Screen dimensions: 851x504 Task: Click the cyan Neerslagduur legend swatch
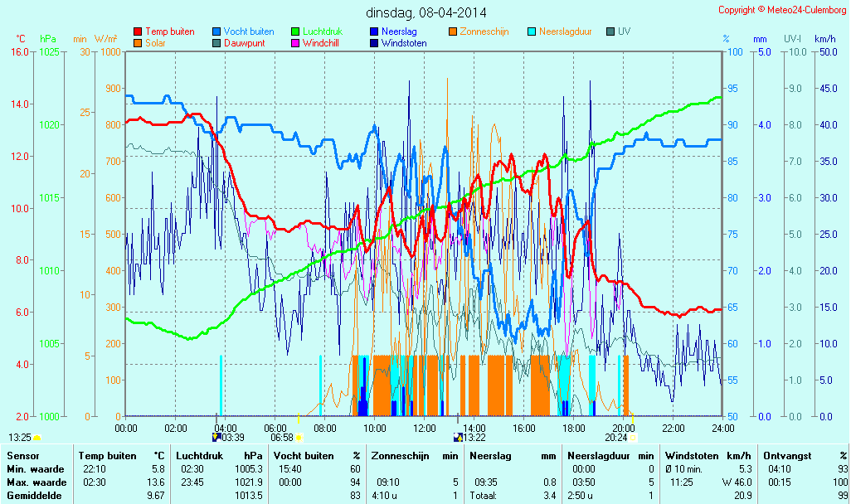[532, 32]
